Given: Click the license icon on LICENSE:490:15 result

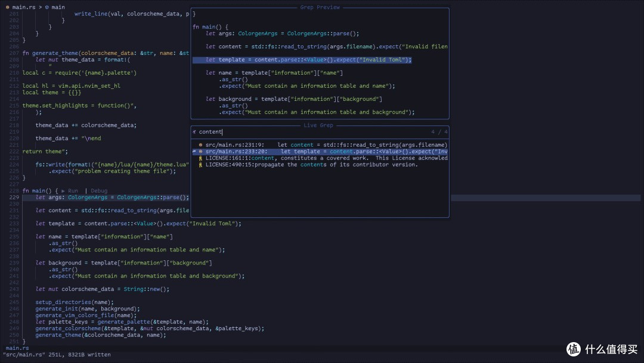Looking at the screenshot, I should (x=200, y=164).
